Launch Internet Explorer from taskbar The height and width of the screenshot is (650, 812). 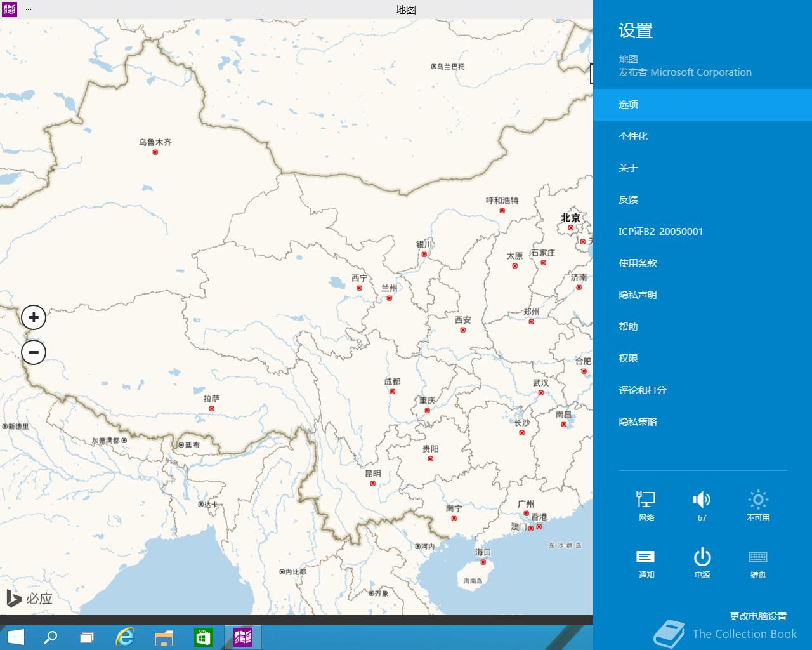click(125, 637)
